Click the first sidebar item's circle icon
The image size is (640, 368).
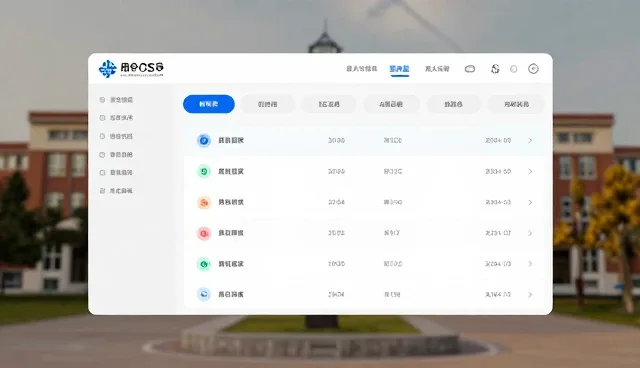[102, 100]
